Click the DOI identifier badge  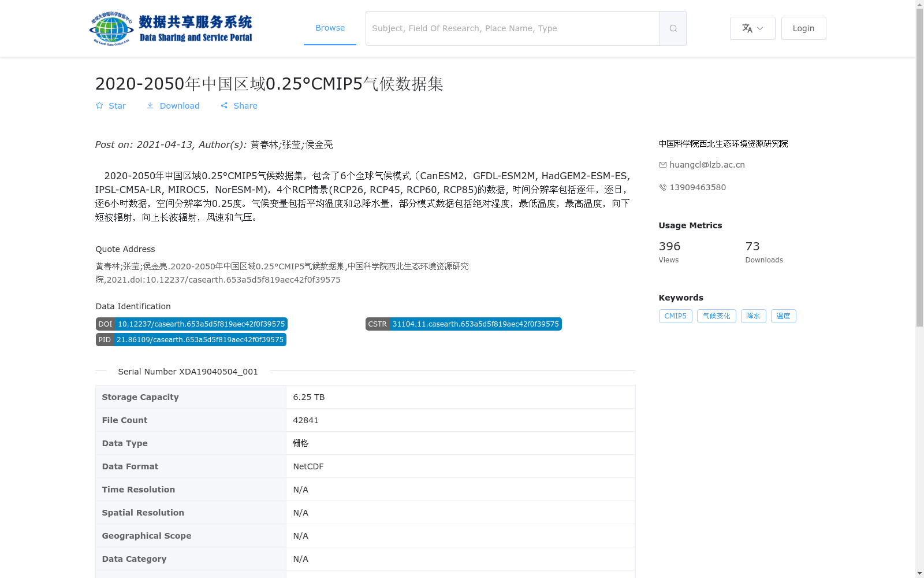click(192, 324)
